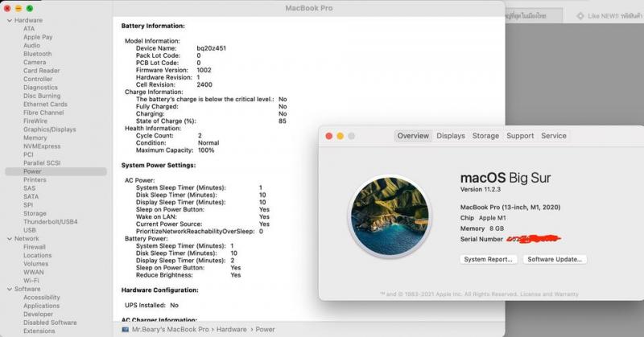This screenshot has width=644, height=337.
Task: Select Accessibility under Software
Action: click(x=42, y=297)
